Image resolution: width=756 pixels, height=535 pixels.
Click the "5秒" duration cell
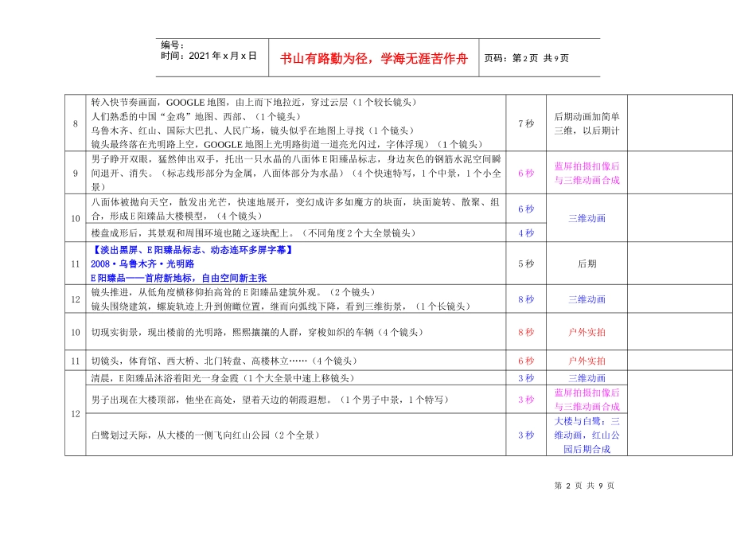click(526, 264)
